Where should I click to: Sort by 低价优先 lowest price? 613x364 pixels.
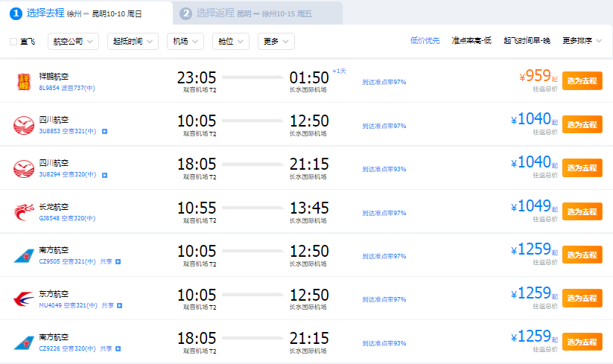point(425,41)
